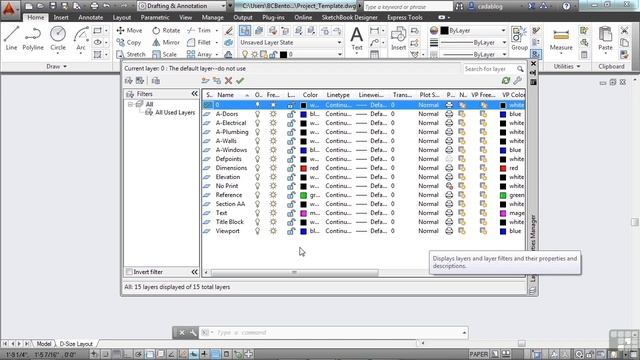Expand the Utilities panel

click(567, 66)
